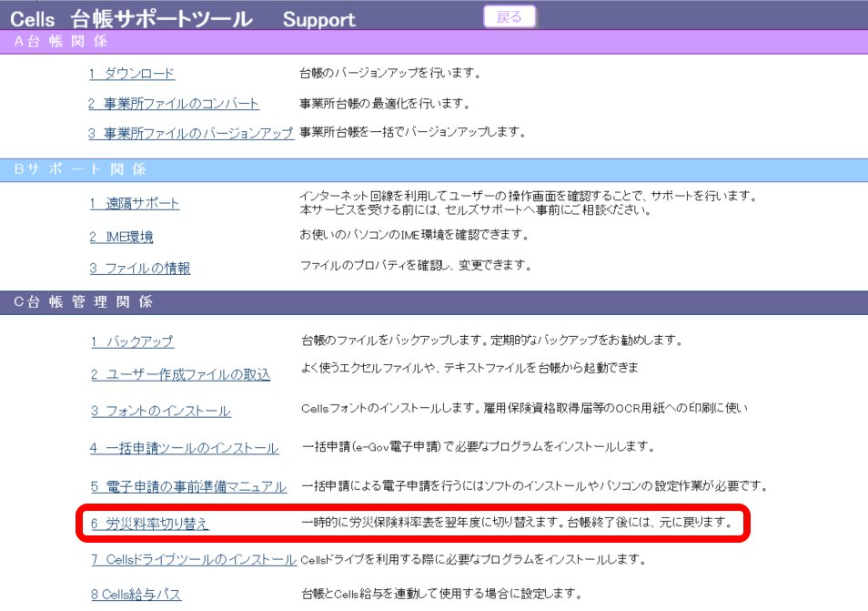Click description 事業所台帳の最適化を行います。
Image resolution: width=868 pixels, height=611 pixels.
click(385, 104)
